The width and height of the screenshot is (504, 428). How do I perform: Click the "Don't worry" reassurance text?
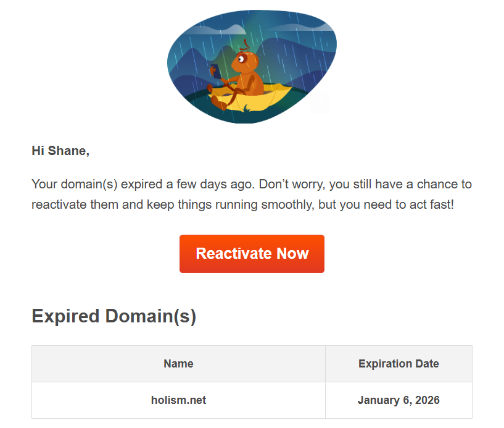click(x=291, y=184)
